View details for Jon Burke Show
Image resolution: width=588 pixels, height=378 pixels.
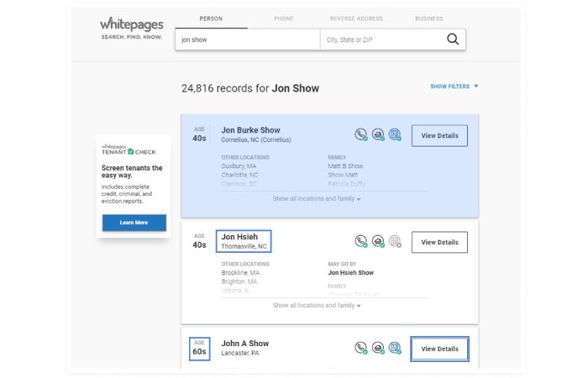click(439, 136)
